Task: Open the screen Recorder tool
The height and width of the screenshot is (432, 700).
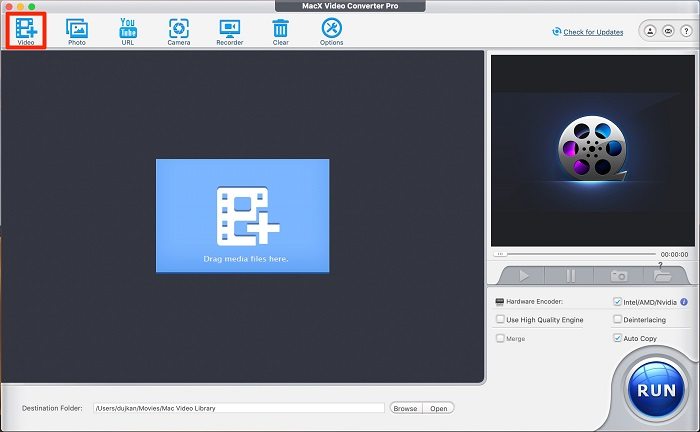Action: pyautogui.click(x=229, y=31)
